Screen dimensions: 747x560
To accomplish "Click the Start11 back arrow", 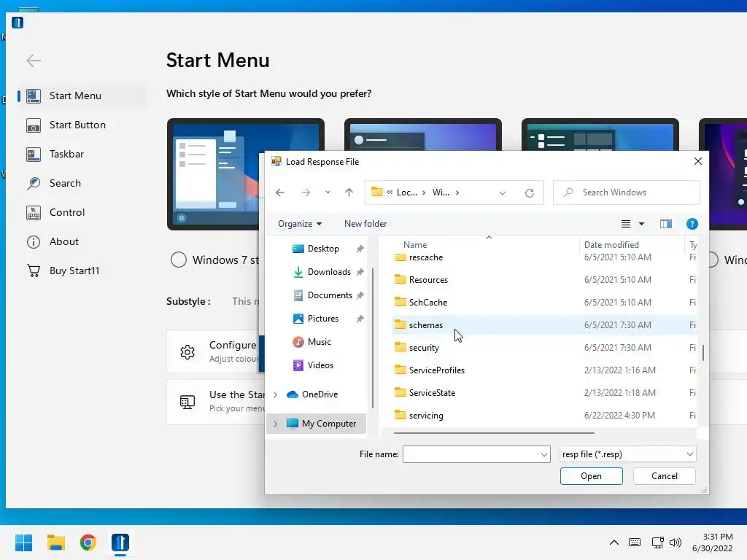I will coord(34,61).
